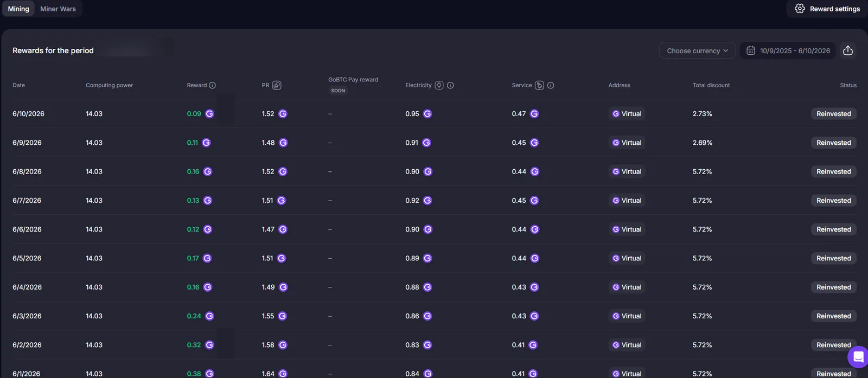Viewport: 868px width, 378px height.
Task: Click the date 6/10/2026
Action: (x=28, y=114)
